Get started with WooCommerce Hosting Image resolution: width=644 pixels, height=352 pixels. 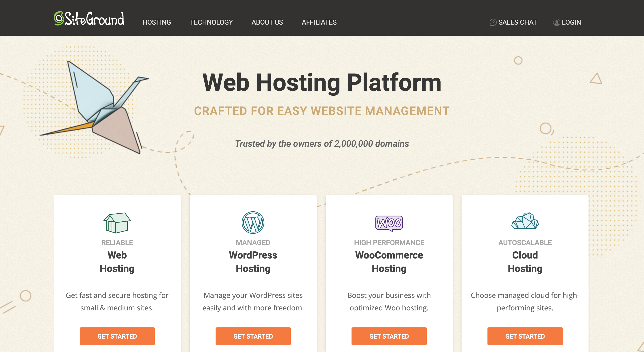(x=389, y=336)
